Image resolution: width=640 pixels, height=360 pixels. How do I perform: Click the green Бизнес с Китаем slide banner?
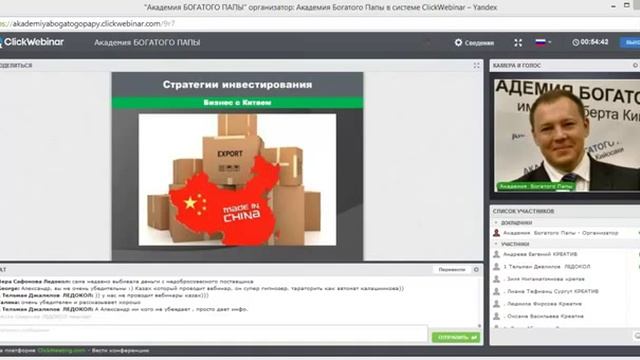[237, 102]
